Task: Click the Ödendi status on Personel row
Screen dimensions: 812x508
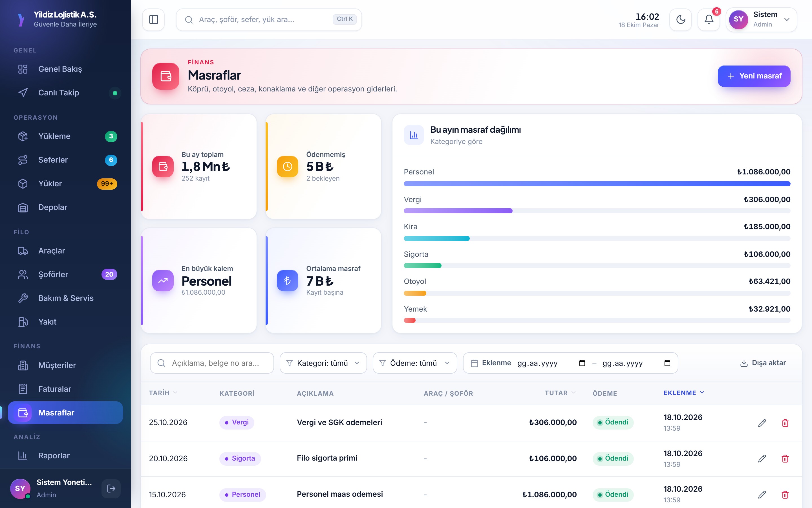Action: click(x=613, y=494)
